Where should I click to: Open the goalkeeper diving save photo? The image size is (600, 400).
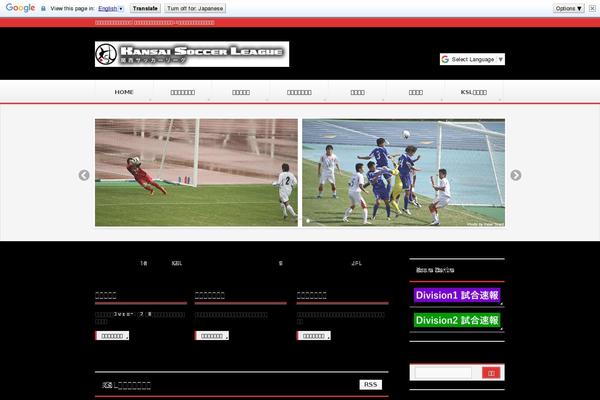point(196,173)
